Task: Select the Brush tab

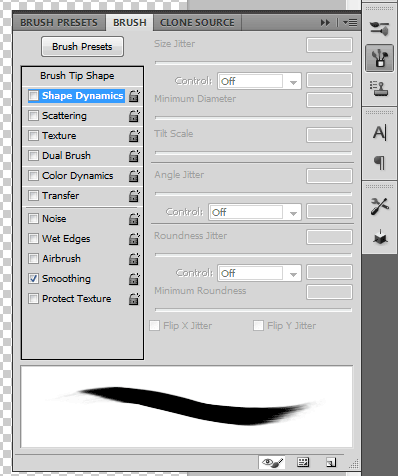Action: [130, 23]
